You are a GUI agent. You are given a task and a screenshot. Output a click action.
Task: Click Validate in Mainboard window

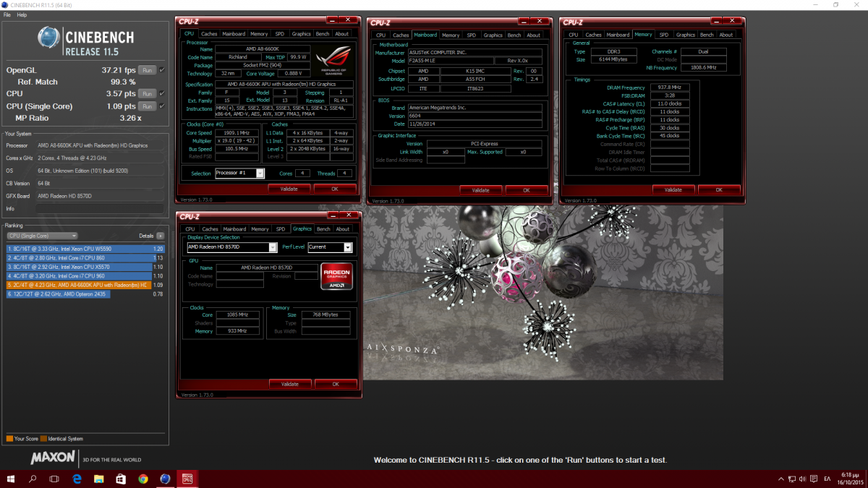(480, 190)
